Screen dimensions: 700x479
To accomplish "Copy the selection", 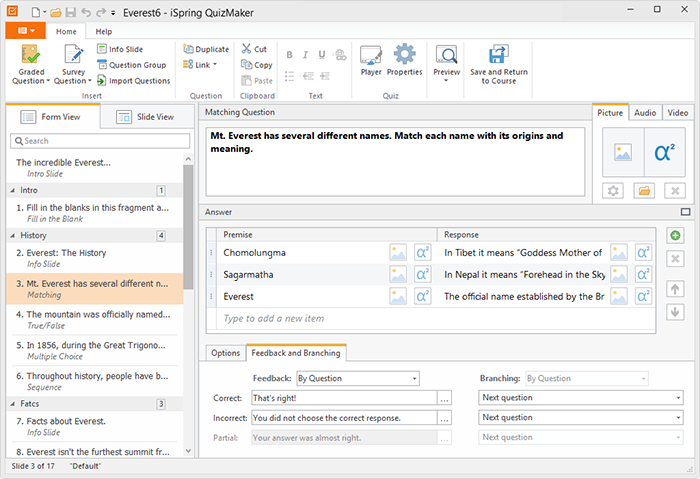I will click(257, 65).
